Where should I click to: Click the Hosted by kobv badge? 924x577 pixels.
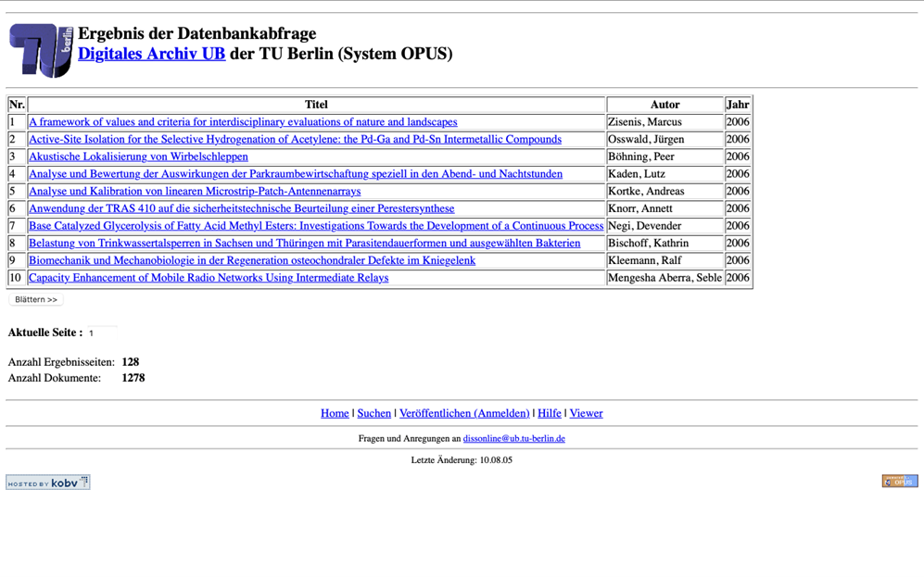coord(48,483)
